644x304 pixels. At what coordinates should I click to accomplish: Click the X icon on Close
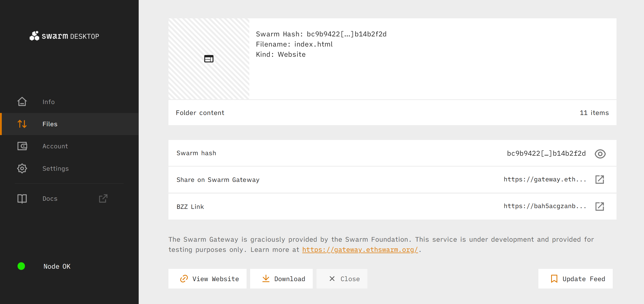(x=332, y=279)
